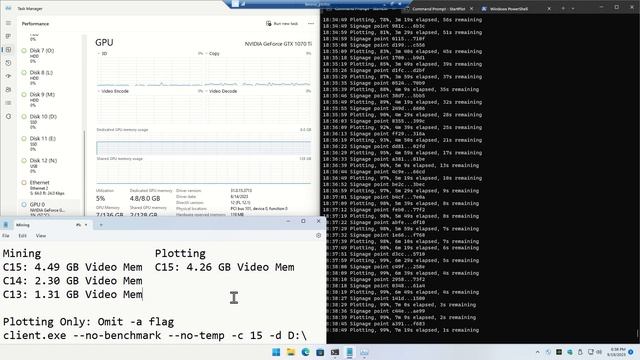
Task: Open Task Manager from taskbar
Action: [364, 352]
